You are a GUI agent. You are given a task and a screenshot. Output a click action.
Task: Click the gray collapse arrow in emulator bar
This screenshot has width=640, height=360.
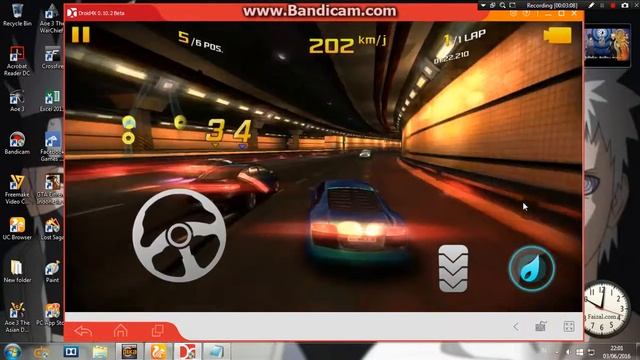point(516,327)
